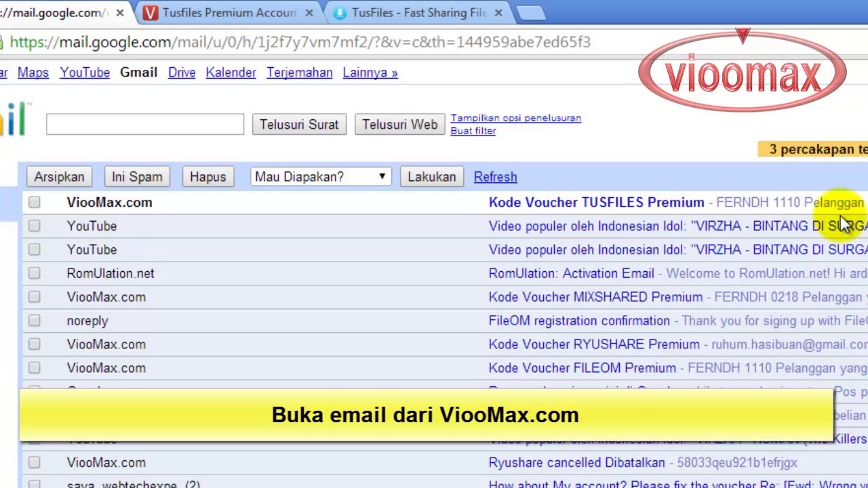Open Kode Voucher FILEOM Premium email
The width and height of the screenshot is (868, 488).
(x=583, y=368)
